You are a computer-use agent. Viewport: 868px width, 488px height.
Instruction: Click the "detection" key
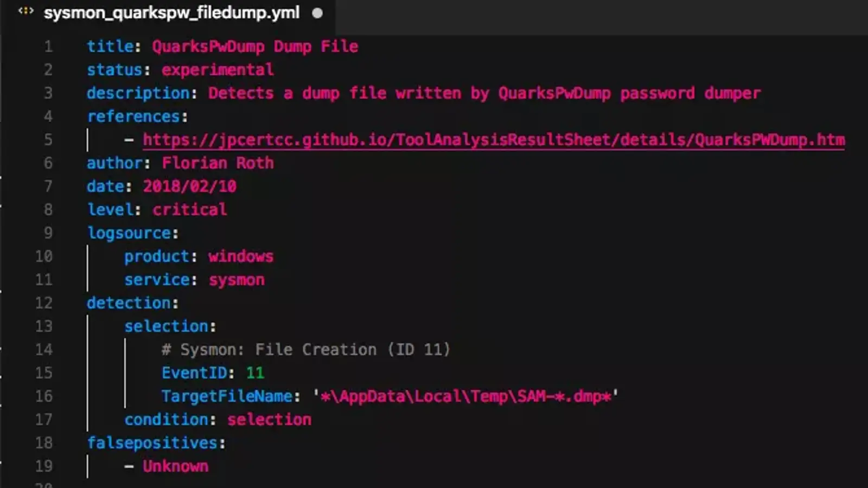129,303
